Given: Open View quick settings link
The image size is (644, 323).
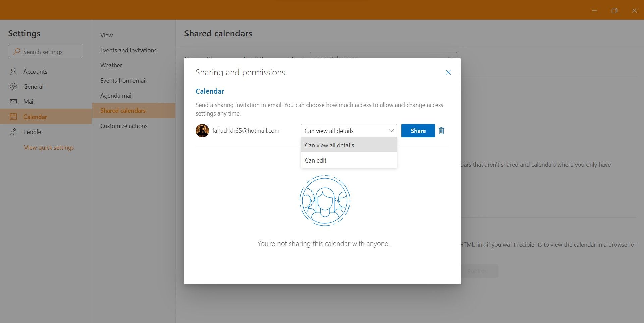Looking at the screenshot, I should coord(49,148).
